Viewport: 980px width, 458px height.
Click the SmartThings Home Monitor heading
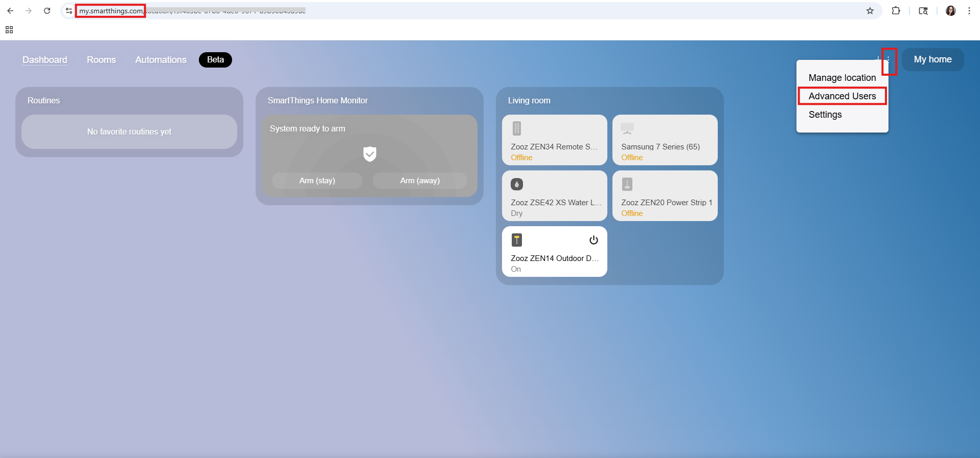[317, 100]
